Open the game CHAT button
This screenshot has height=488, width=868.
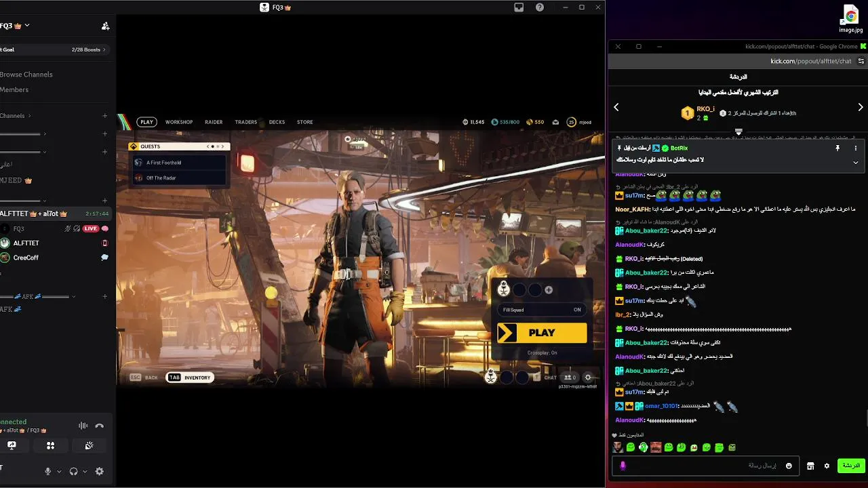coord(545,378)
